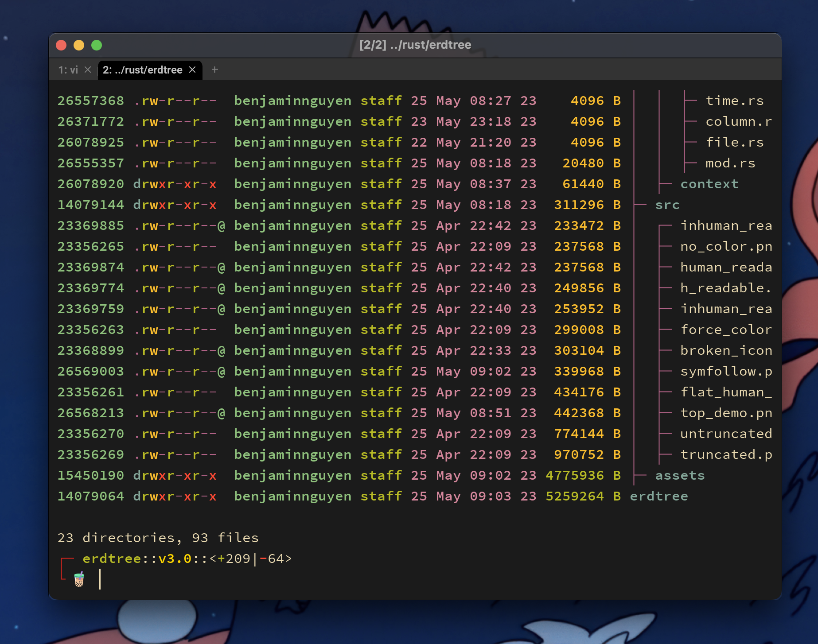Click the 'untruncated' file entry
The height and width of the screenshot is (644, 818).
click(x=726, y=434)
